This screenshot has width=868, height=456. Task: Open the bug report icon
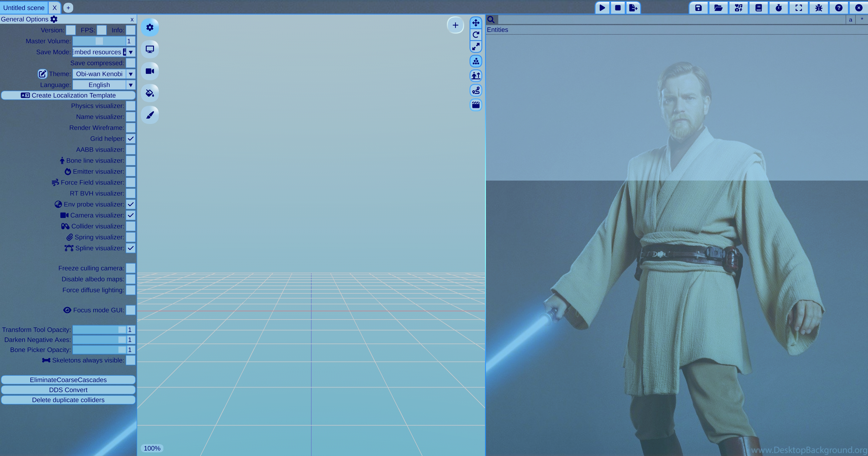click(x=819, y=7)
